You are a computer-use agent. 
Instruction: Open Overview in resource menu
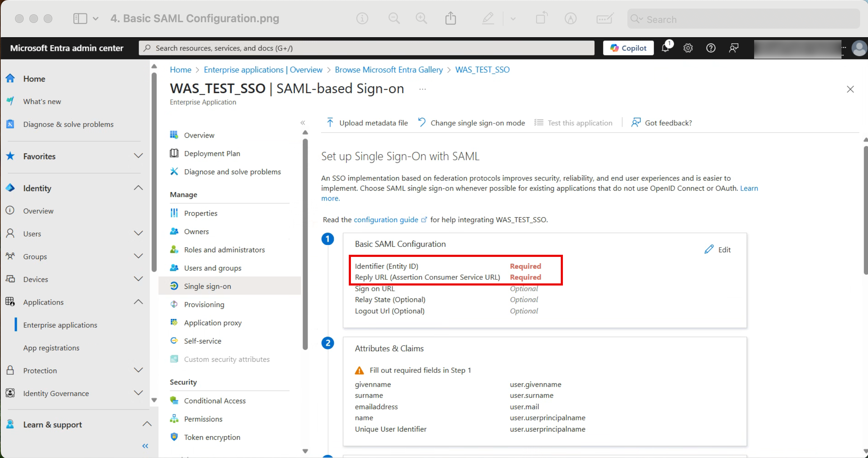199,135
